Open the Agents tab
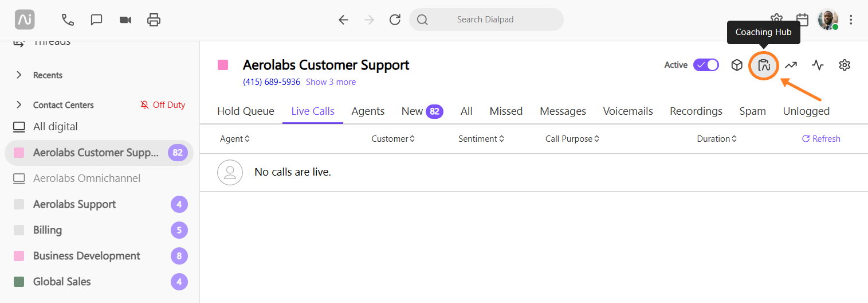The image size is (868, 303). [x=368, y=111]
